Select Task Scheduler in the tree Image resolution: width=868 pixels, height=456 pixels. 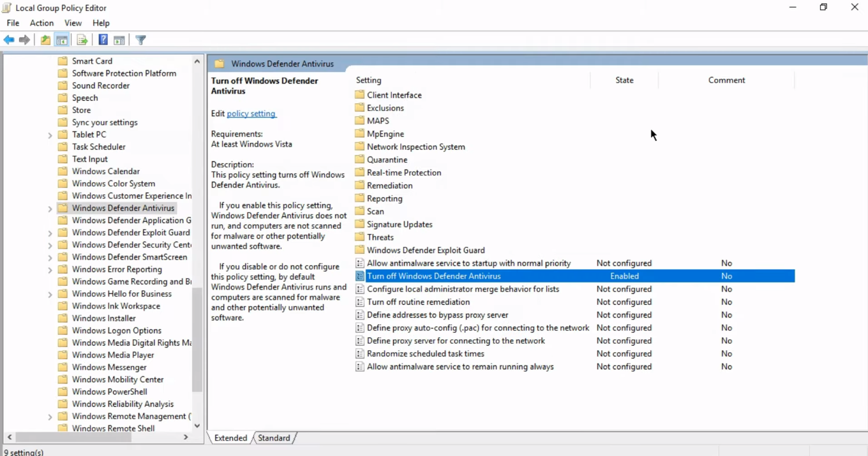tap(98, 147)
